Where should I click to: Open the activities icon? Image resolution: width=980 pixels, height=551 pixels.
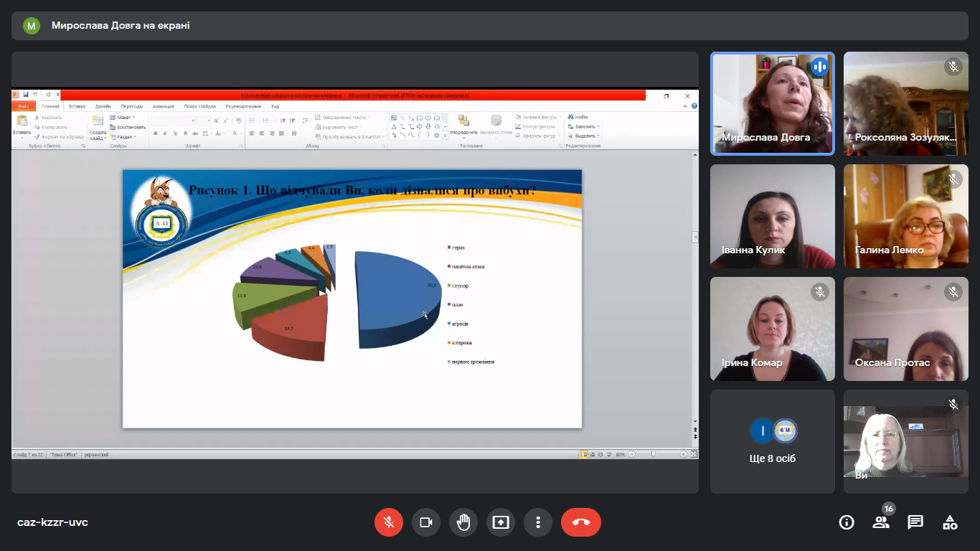[x=950, y=522]
